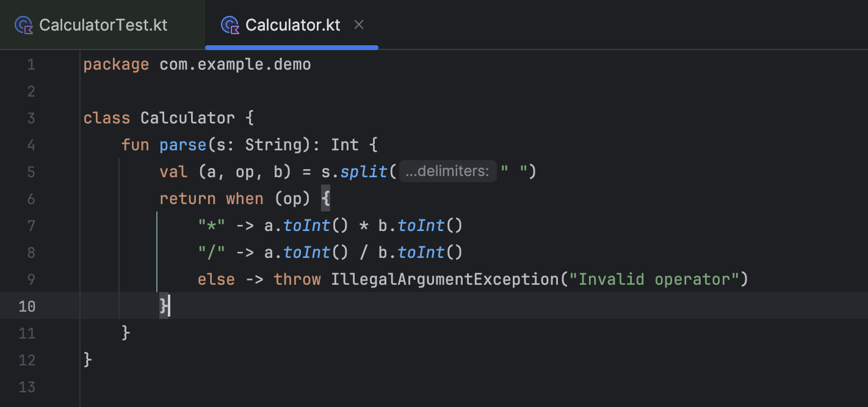The height and width of the screenshot is (407, 868).
Task: Click the throw keyword on line 9
Action: coord(297,279)
